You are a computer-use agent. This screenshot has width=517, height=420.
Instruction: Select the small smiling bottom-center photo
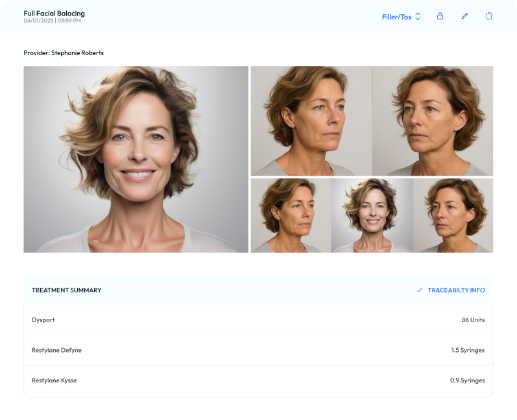(372, 215)
